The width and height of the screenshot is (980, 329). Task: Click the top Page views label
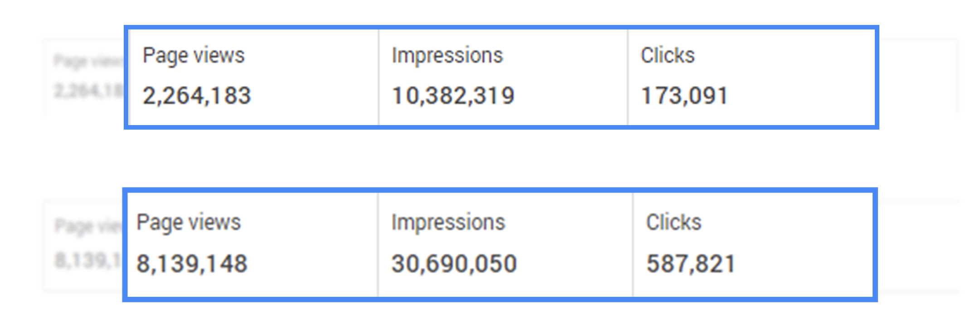pos(194,56)
